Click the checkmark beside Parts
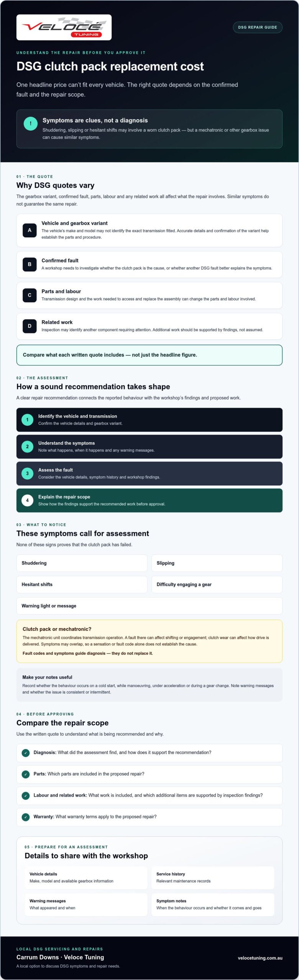 [26, 774]
